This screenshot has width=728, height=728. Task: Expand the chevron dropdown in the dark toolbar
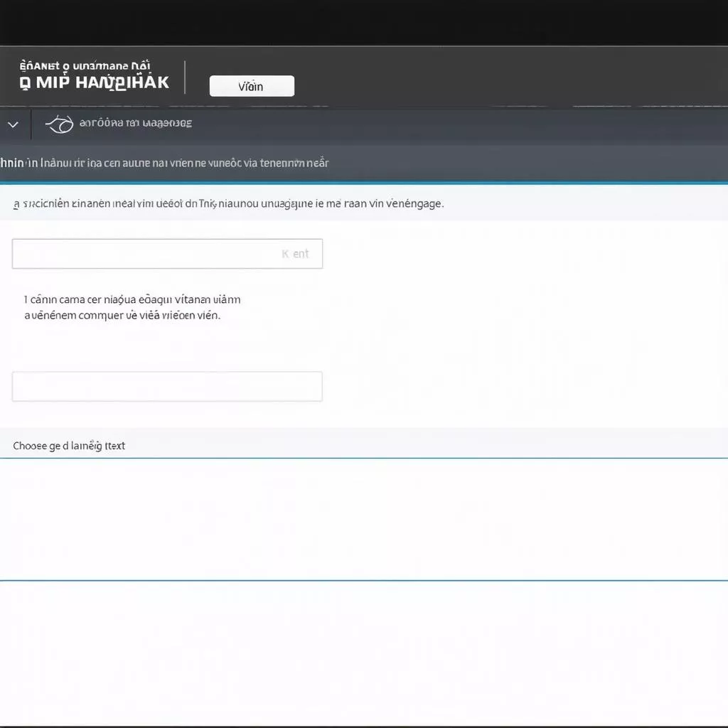[x=13, y=124]
